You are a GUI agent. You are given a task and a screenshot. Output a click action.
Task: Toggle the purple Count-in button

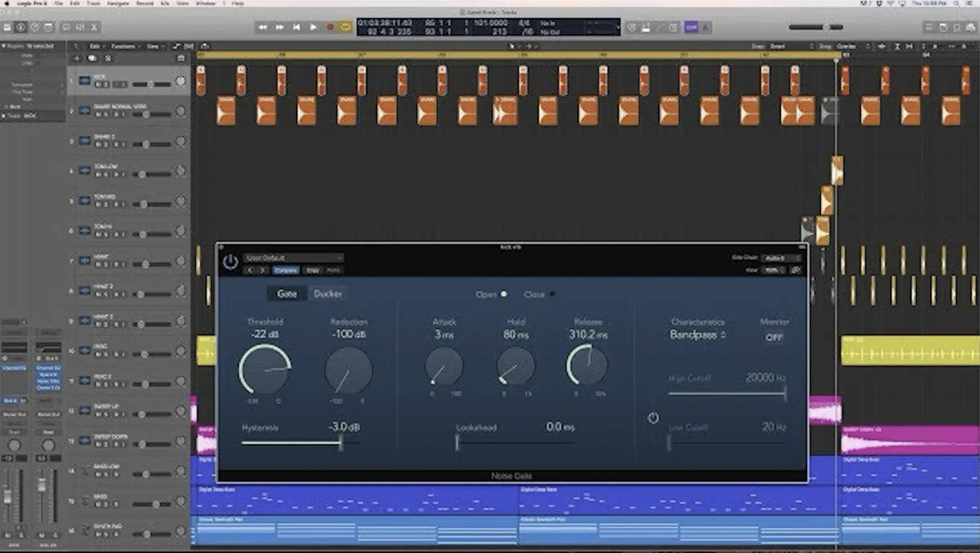[x=691, y=27]
